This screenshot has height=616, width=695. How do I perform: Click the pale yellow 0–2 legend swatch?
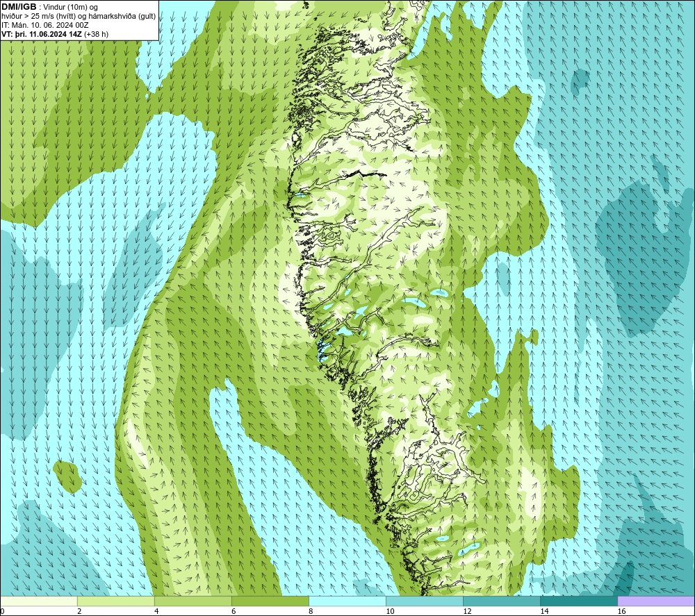coord(38,601)
